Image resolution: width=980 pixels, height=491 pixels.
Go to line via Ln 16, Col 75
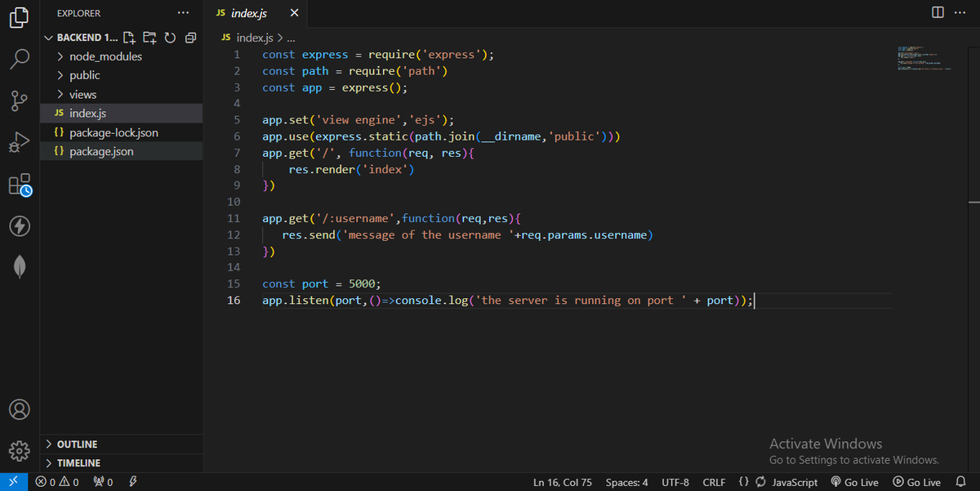click(x=563, y=482)
